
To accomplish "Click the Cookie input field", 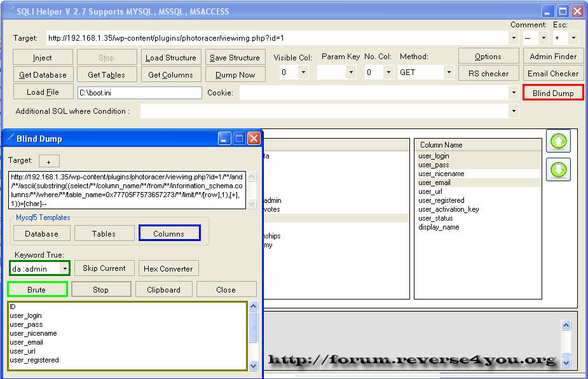I will click(x=374, y=93).
